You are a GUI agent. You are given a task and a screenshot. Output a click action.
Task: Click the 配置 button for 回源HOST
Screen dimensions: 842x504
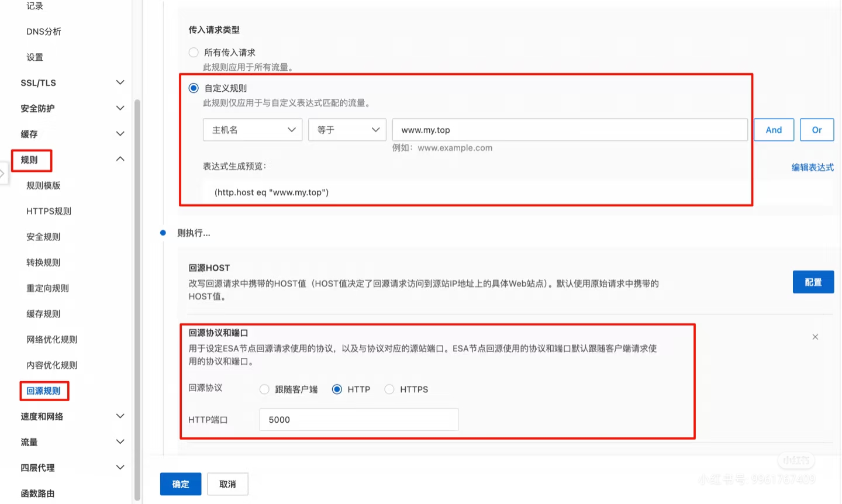[x=813, y=281]
